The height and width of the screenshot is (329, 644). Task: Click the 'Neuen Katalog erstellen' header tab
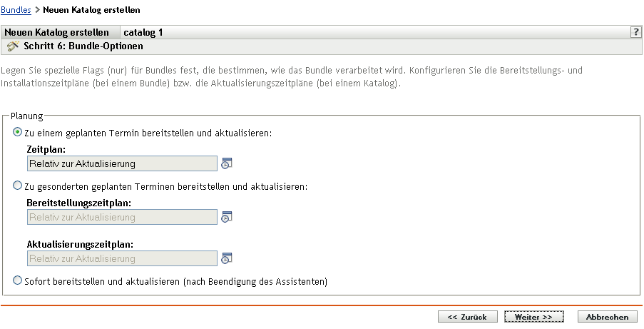[57, 32]
